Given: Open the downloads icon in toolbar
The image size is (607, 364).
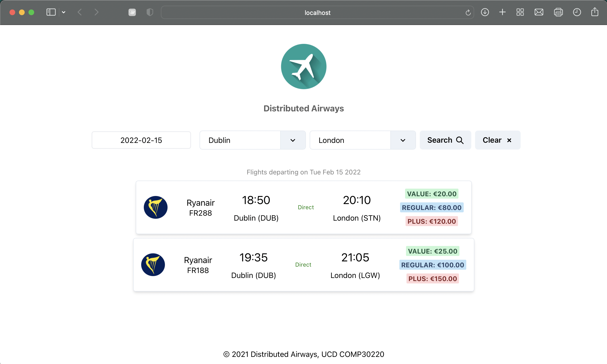Looking at the screenshot, I should coord(485,12).
